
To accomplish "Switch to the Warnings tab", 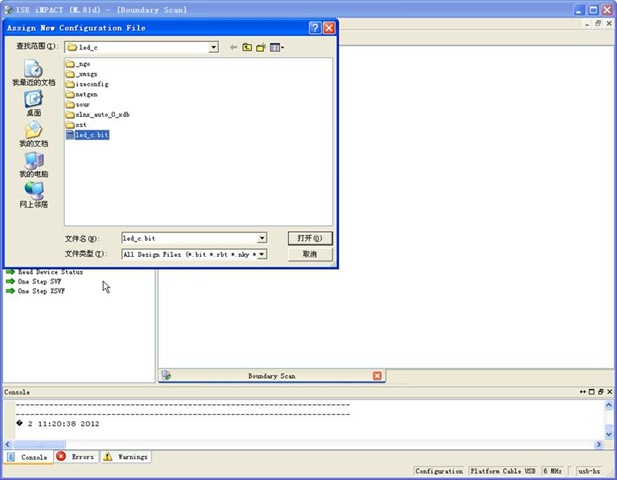I will click(126, 457).
